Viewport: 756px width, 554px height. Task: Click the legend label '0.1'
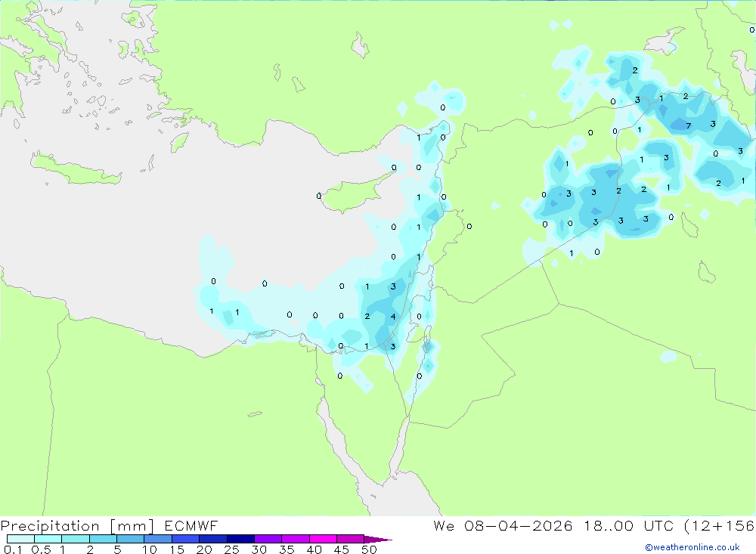(13, 549)
